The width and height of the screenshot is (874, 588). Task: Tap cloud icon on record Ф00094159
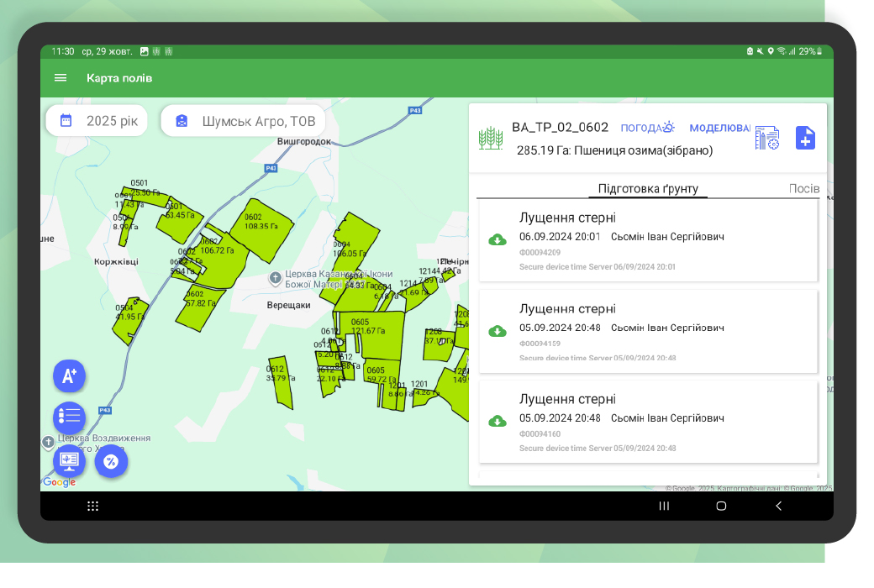(x=498, y=331)
